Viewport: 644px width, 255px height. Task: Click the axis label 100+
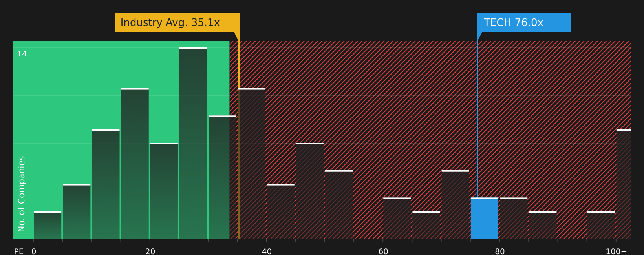[x=616, y=251]
